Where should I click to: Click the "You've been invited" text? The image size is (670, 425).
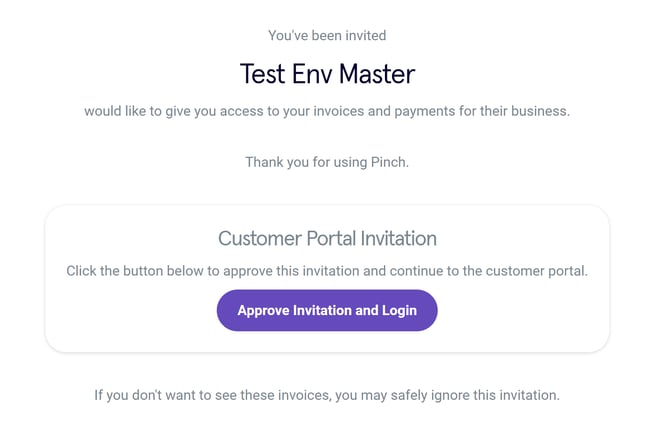(327, 36)
